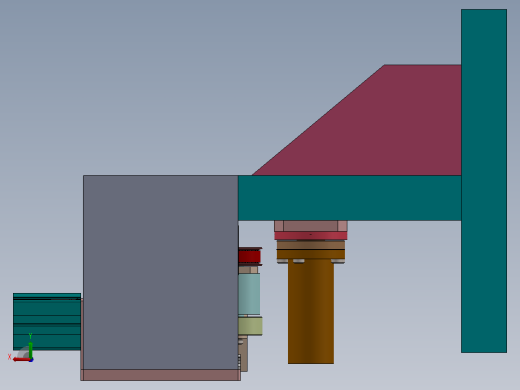Select the teal horizontal beam
Viewport: 520px width, 390px height.
[x=350, y=198]
